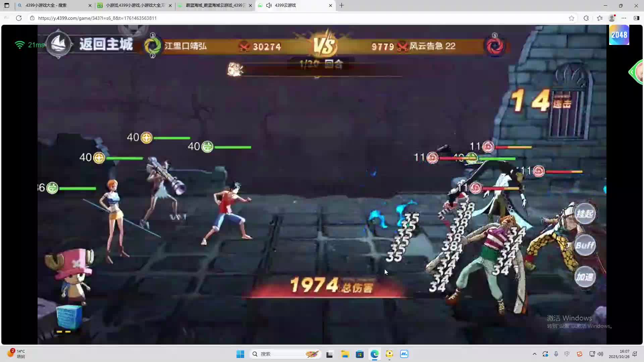This screenshot has height=362, width=644.
Task: Click the 返回主城 ship icon
Action: [59, 44]
